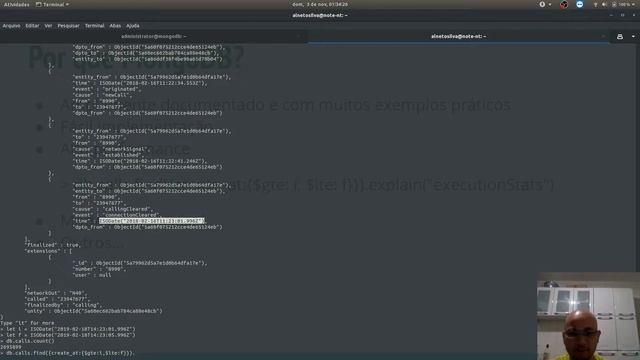Open the Editar menu
This screenshot has width=640, height=360.
[32, 26]
